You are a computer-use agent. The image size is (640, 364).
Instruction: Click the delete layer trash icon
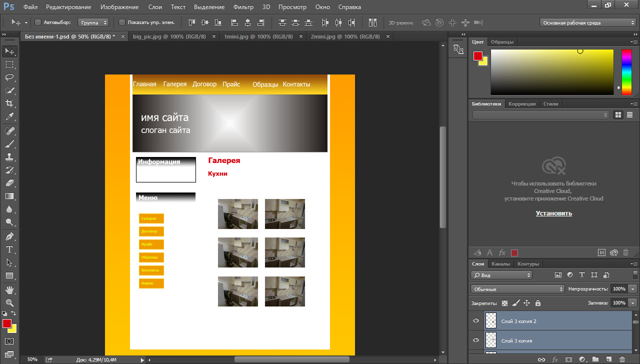click(x=622, y=359)
